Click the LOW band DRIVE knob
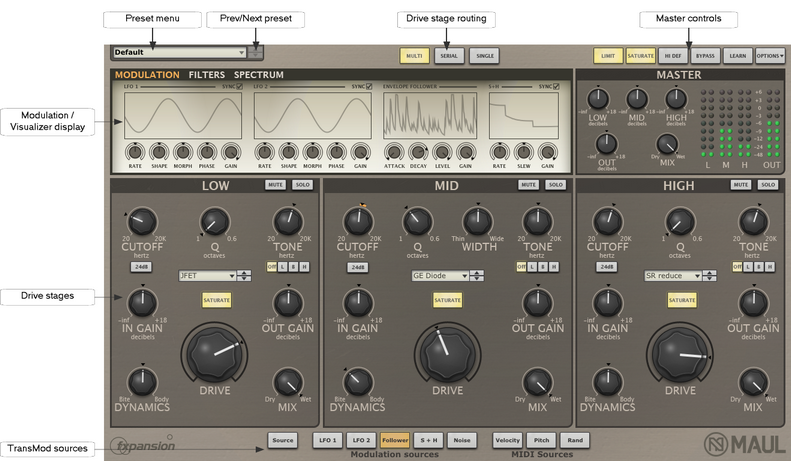 pyautogui.click(x=215, y=353)
